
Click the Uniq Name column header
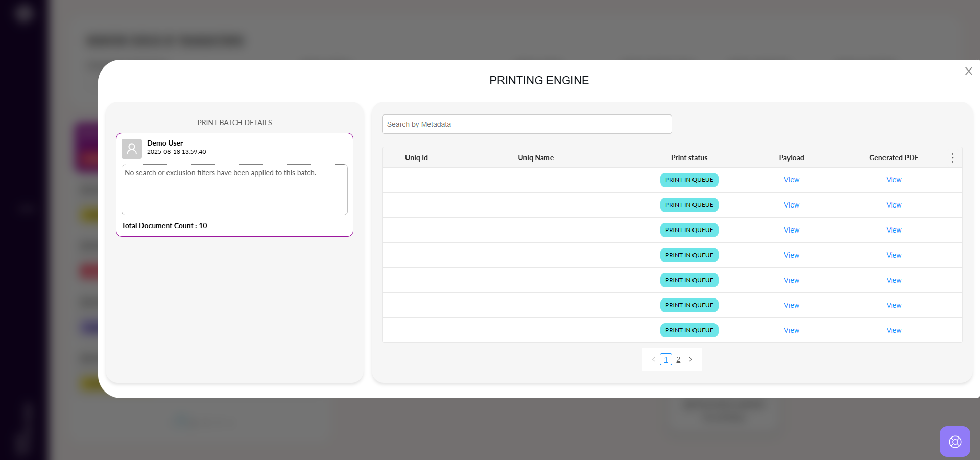535,158
